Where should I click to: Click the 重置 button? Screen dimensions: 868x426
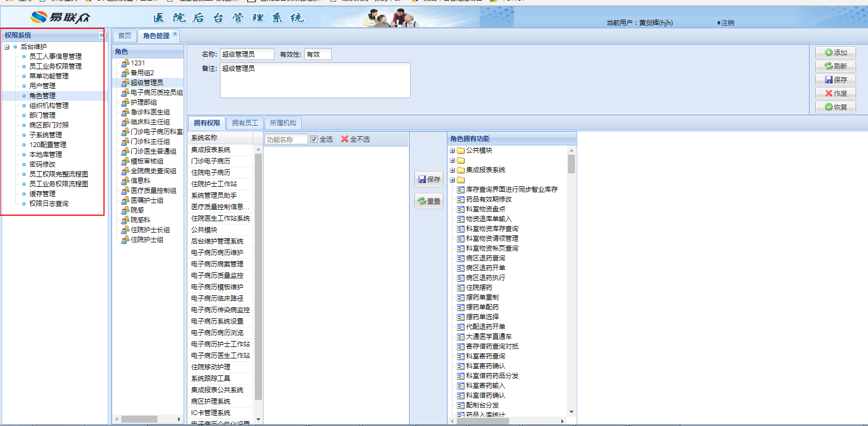[429, 202]
